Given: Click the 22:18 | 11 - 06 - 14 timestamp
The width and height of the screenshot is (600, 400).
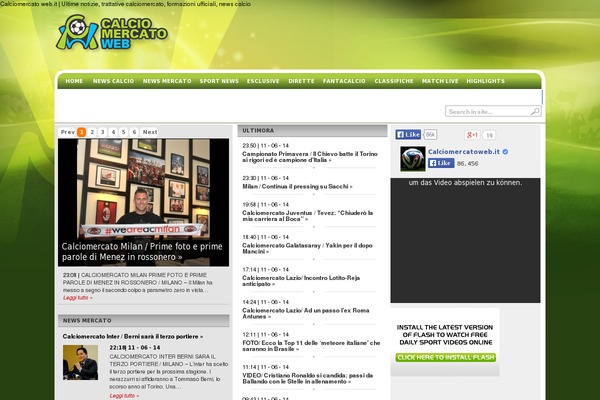Looking at the screenshot, I should point(135,348).
